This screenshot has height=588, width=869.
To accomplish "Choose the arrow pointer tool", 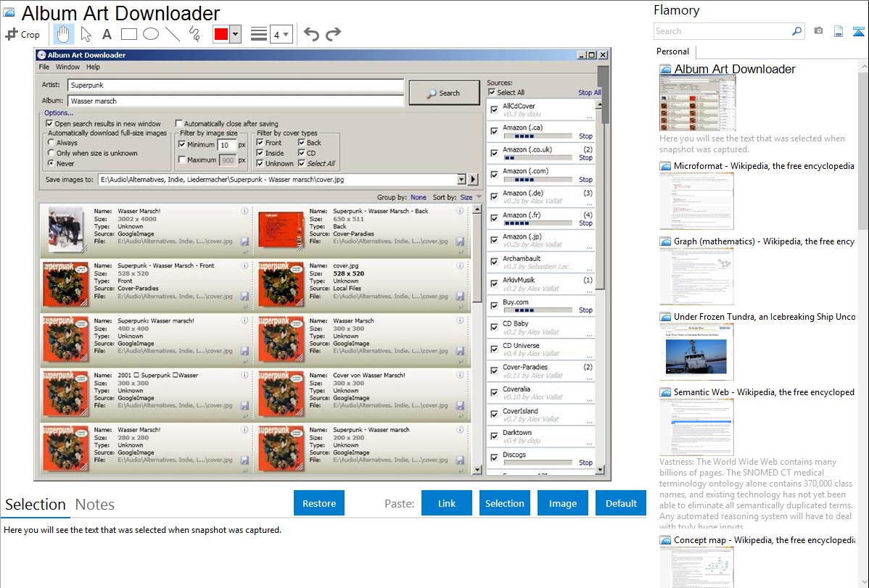I will (86, 34).
